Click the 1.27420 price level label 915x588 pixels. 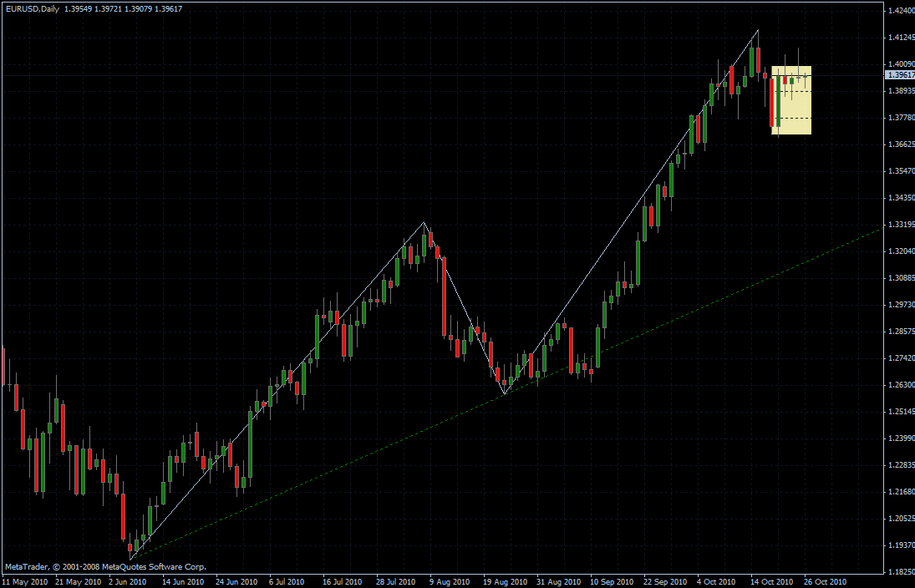click(x=901, y=358)
